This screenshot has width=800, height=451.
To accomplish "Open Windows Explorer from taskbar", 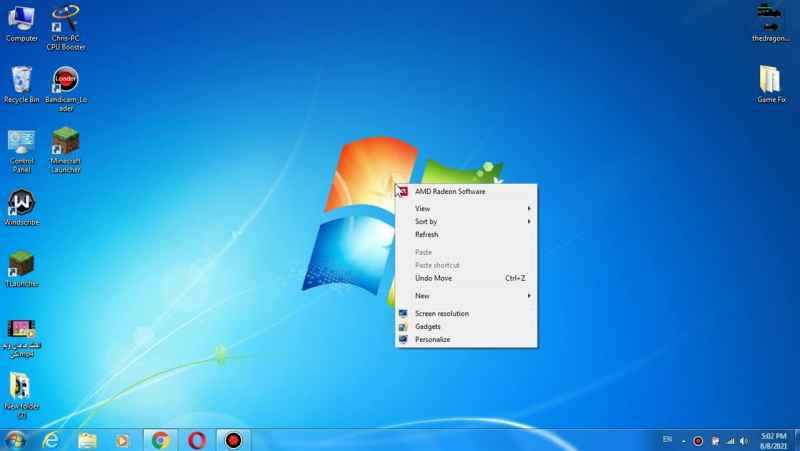I will (87, 440).
